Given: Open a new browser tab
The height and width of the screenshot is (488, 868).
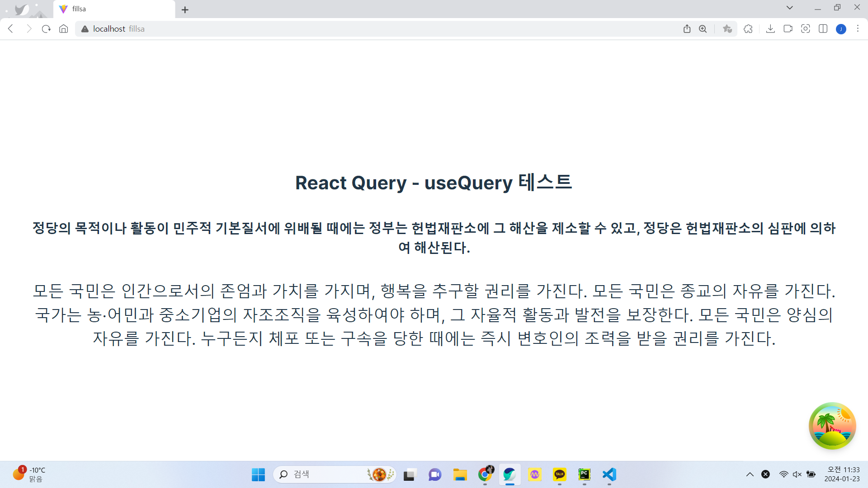Looking at the screenshot, I should pos(185,10).
